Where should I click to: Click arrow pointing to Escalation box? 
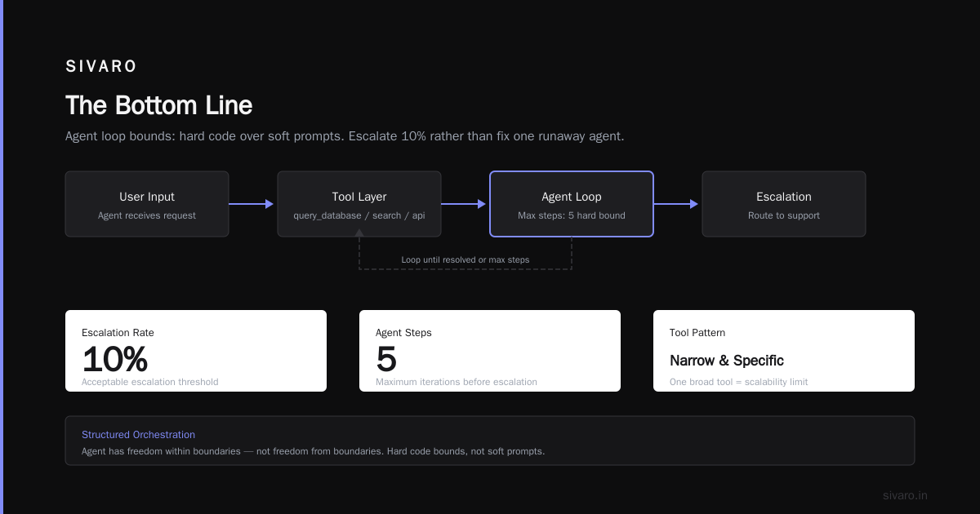676,204
